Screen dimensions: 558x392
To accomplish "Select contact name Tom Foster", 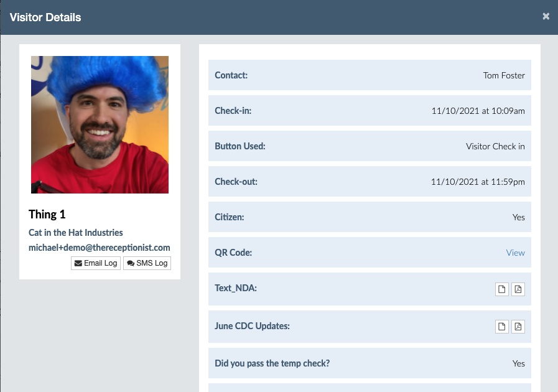I will (x=504, y=75).
